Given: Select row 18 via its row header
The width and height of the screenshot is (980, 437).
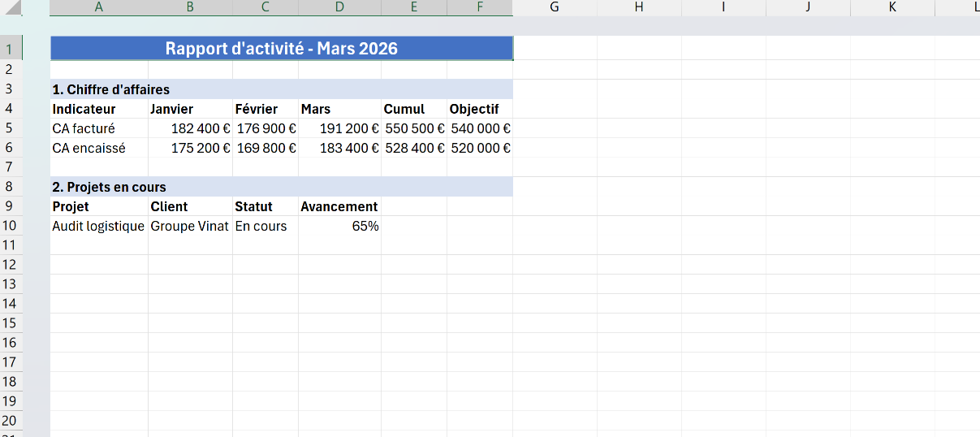Looking at the screenshot, I should (11, 382).
